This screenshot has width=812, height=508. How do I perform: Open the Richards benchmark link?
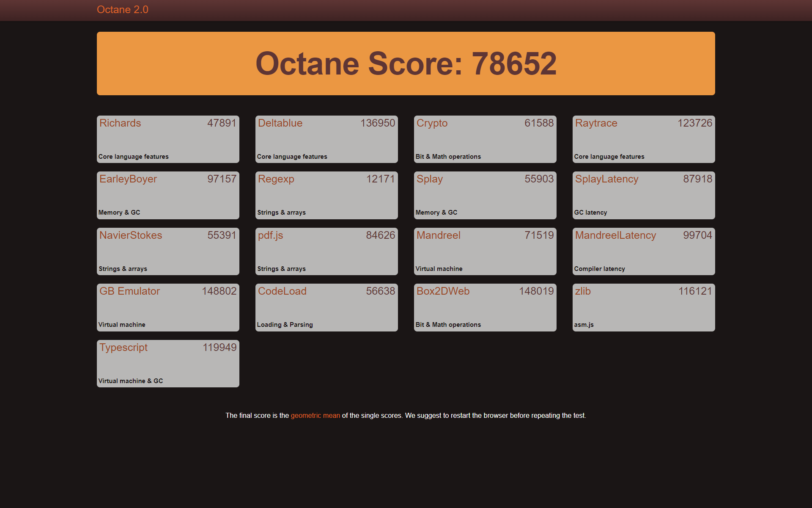(120, 123)
